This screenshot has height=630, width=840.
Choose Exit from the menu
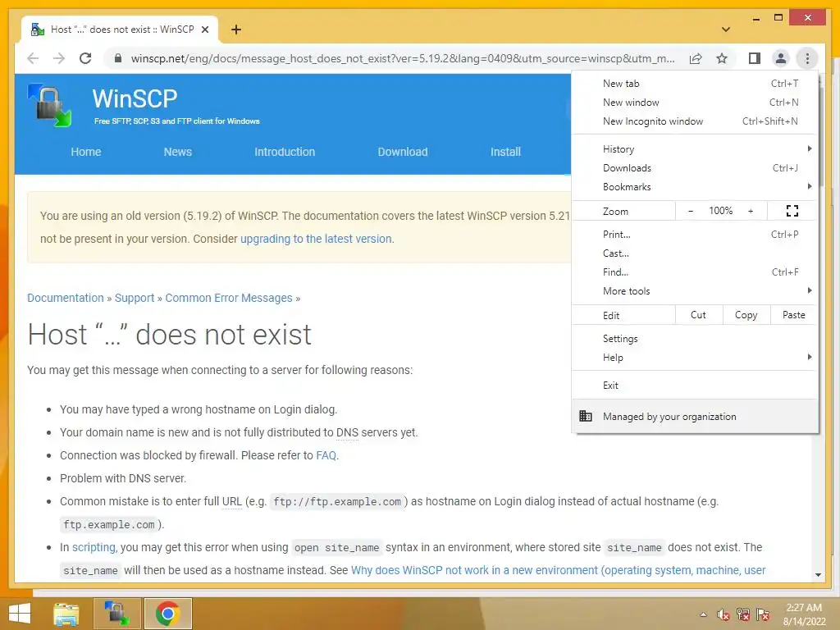click(695, 386)
